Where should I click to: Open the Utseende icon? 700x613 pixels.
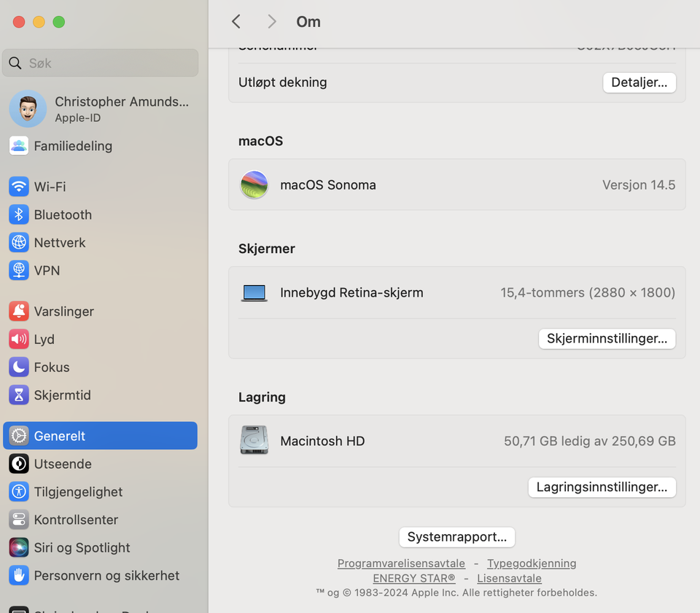(x=19, y=464)
